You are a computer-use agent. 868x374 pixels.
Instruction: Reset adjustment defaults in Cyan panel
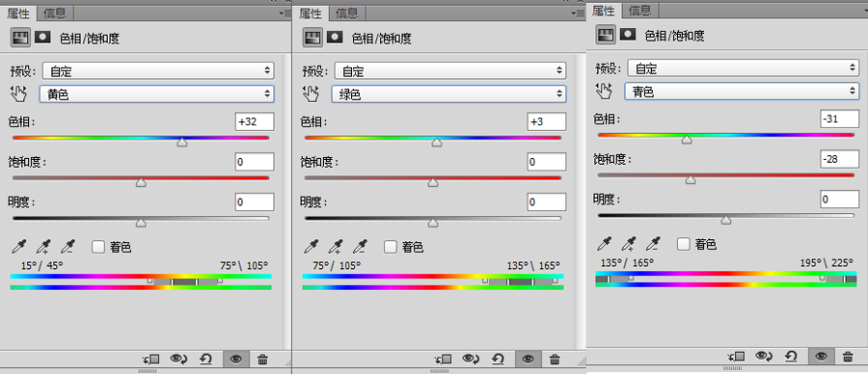[792, 357]
